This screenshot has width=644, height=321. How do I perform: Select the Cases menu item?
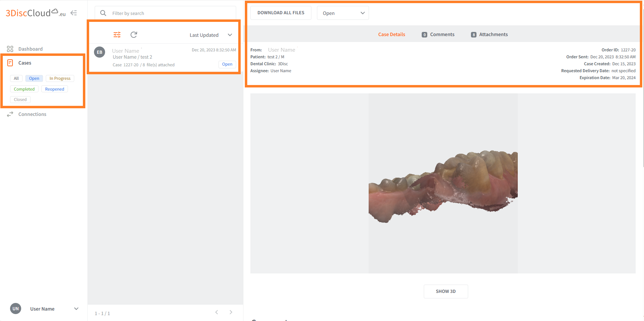point(25,63)
